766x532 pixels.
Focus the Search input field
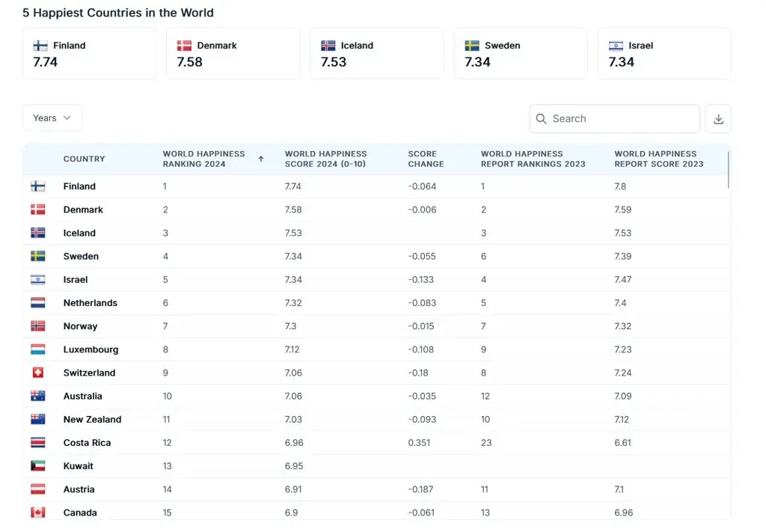pyautogui.click(x=621, y=119)
